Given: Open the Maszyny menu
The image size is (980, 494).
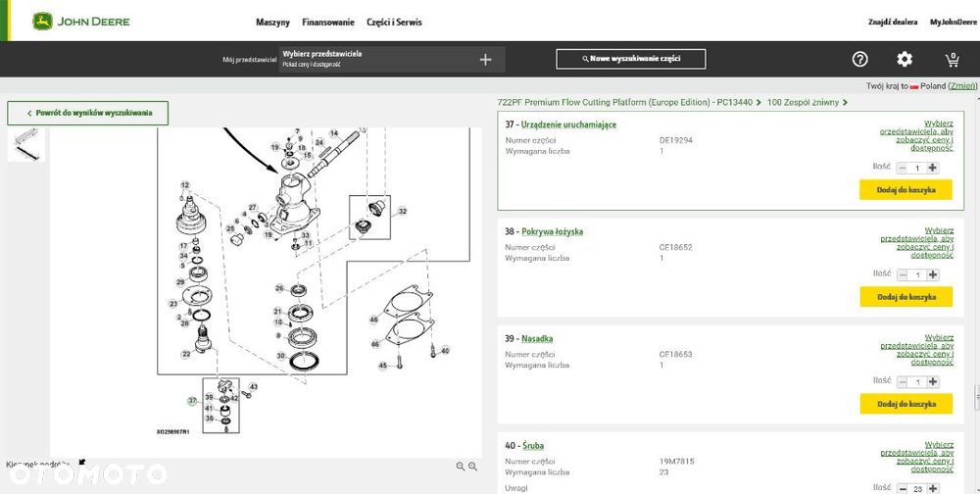Looking at the screenshot, I should (x=273, y=22).
